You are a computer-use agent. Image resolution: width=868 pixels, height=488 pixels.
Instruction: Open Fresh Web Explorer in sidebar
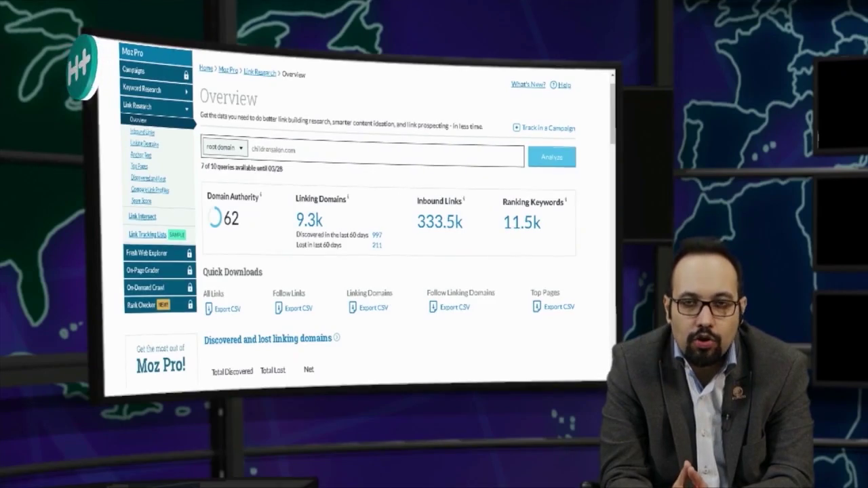(159, 253)
